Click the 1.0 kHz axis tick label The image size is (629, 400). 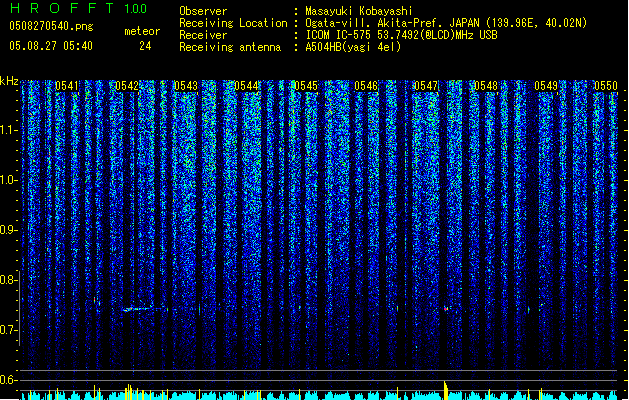pyautogui.click(x=8, y=180)
